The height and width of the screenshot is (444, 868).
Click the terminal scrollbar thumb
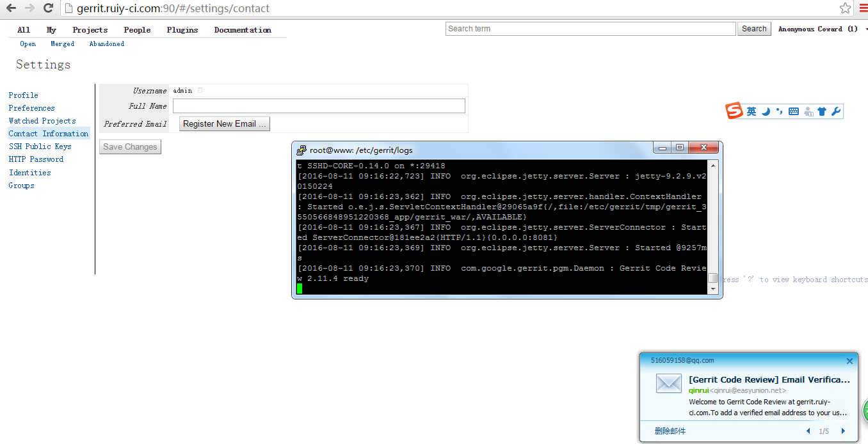coord(713,278)
